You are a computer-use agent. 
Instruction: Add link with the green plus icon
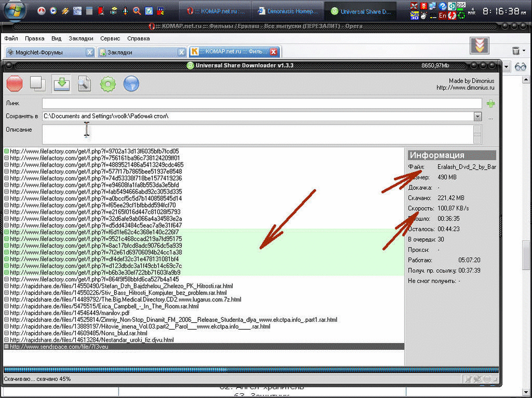coord(490,103)
